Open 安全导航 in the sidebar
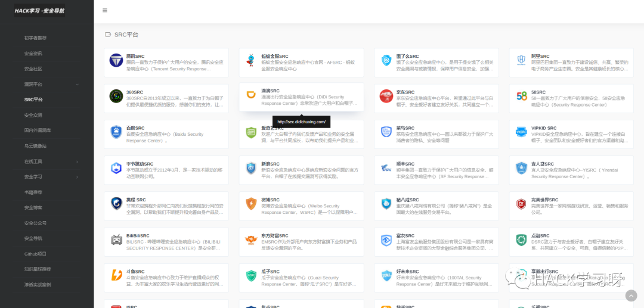The image size is (644, 308). click(x=33, y=238)
